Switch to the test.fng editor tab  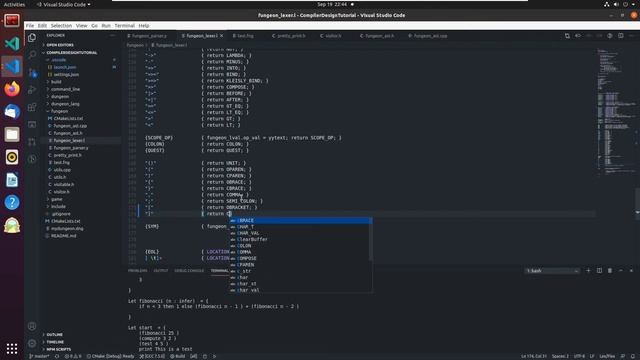click(x=245, y=36)
